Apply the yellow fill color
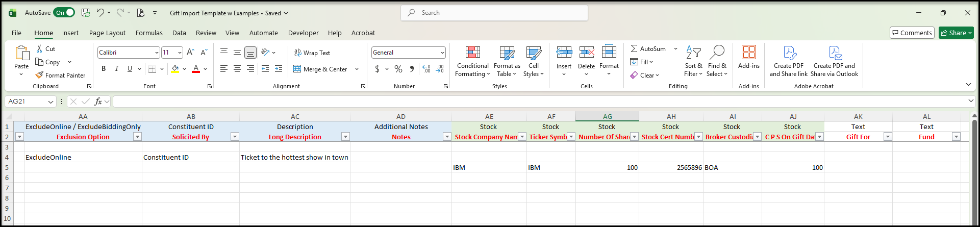980x227 pixels. [x=175, y=69]
